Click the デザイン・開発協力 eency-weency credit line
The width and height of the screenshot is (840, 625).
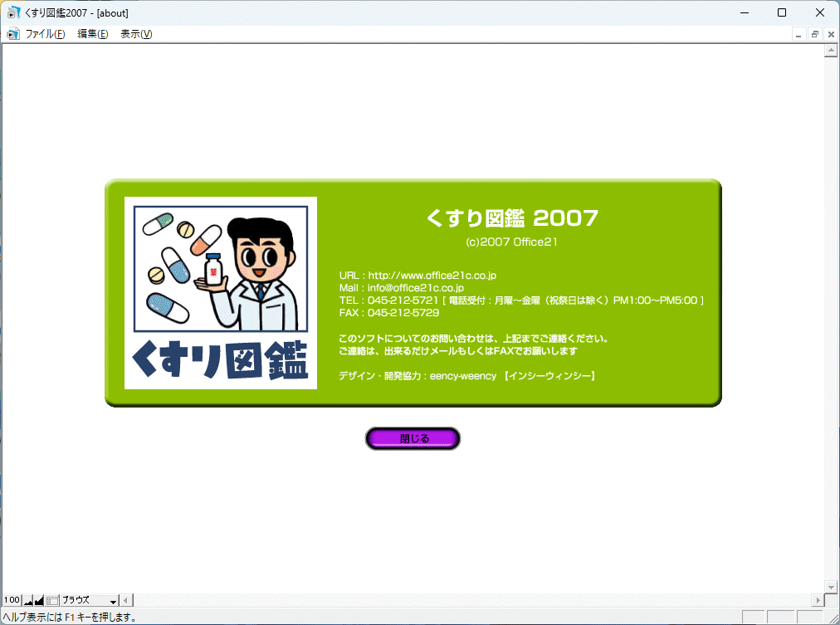point(467,376)
